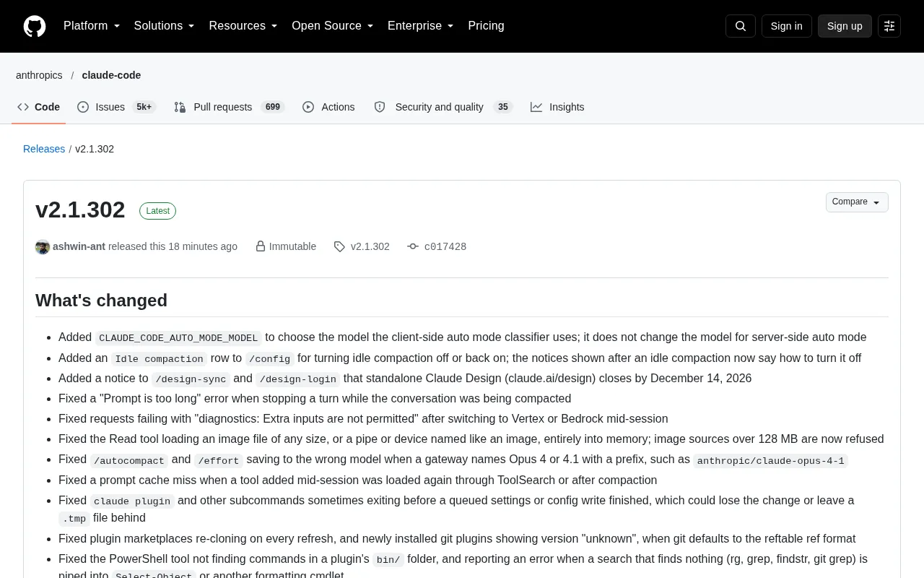Open the Actions tab

pyautogui.click(x=328, y=107)
